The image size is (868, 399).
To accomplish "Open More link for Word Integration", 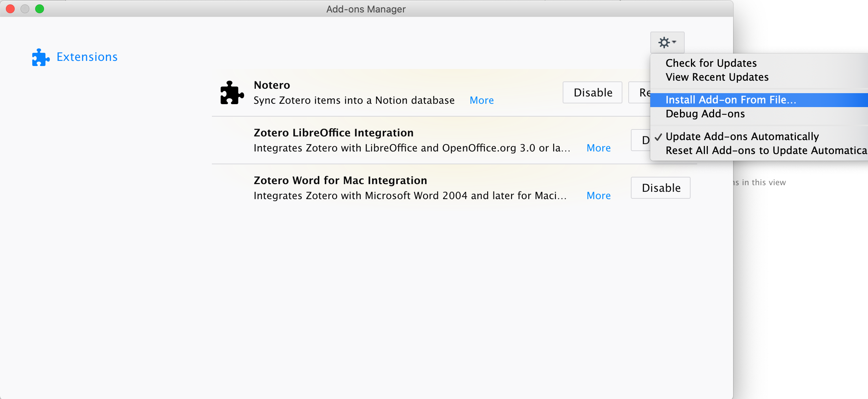I will point(598,196).
